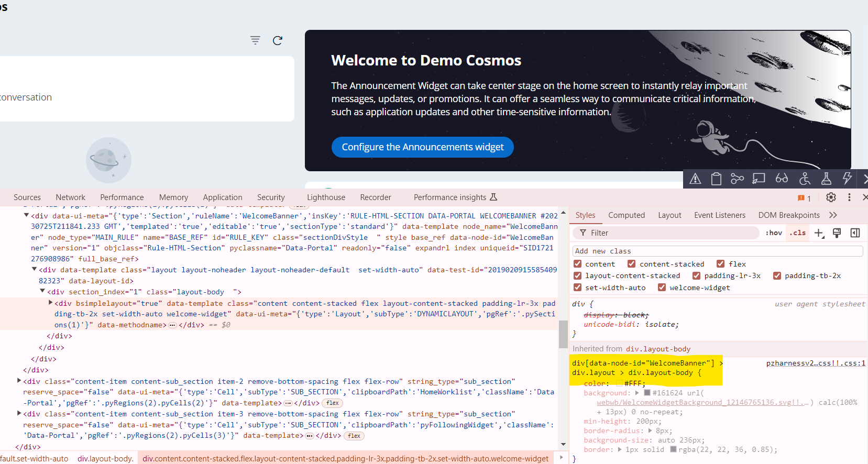Uncheck the flex class checkbox
Image resolution: width=868 pixels, height=464 pixels.
[x=721, y=264]
